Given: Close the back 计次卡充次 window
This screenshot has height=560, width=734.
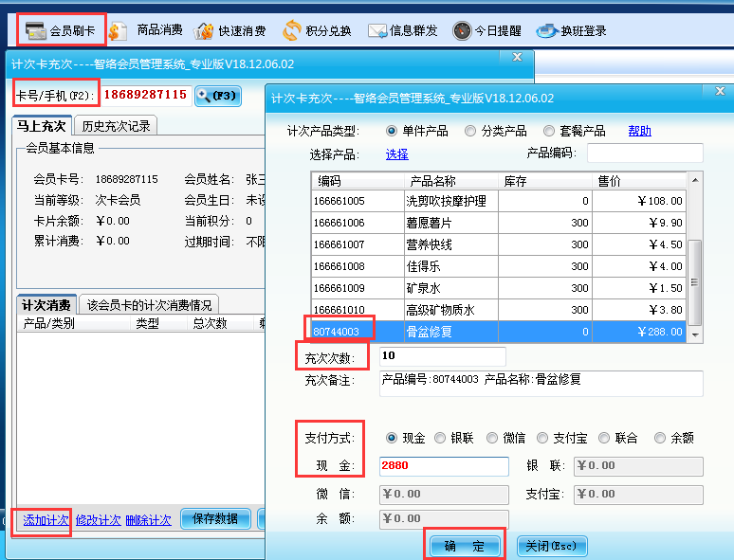Looking at the screenshot, I should pyautogui.click(x=517, y=57).
